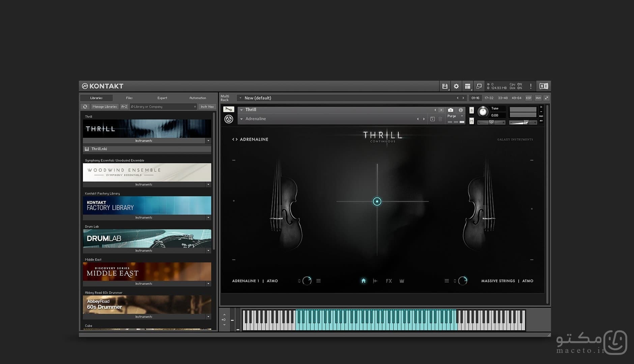Screen dimensions: 634x364
Task: Open Thrill.nki instrument file
Action: click(147, 149)
